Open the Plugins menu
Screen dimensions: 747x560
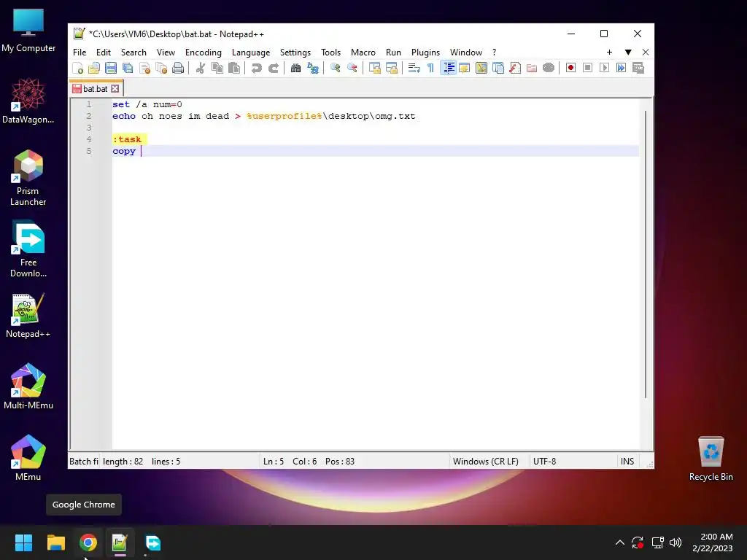pyautogui.click(x=425, y=52)
